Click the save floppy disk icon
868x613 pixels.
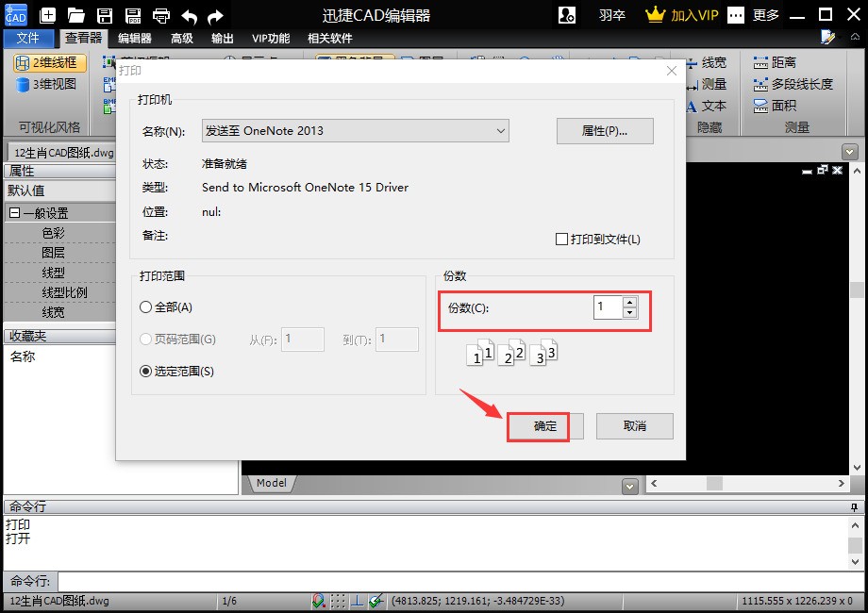click(104, 15)
